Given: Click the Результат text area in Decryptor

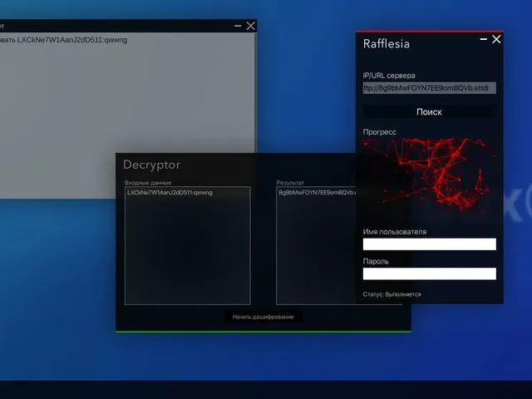Looking at the screenshot, I should 316,246.
